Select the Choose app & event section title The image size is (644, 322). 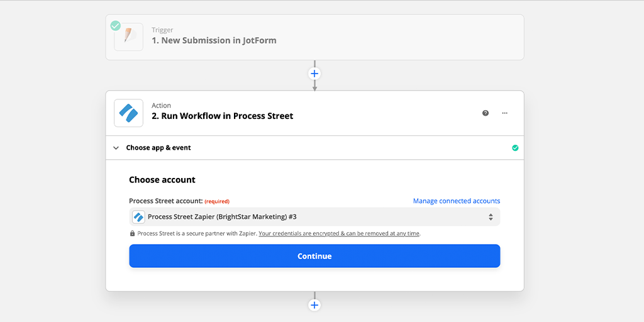(158, 148)
